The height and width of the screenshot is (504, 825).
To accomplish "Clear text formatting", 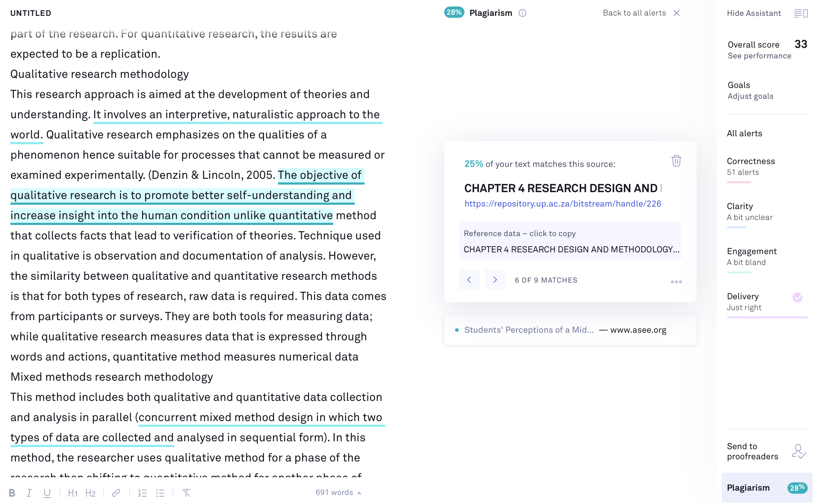I will [x=186, y=493].
